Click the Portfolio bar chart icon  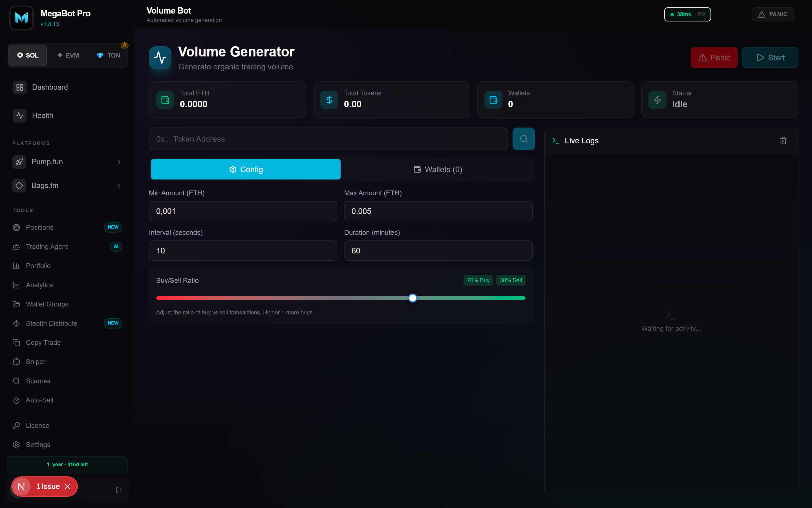tap(16, 266)
